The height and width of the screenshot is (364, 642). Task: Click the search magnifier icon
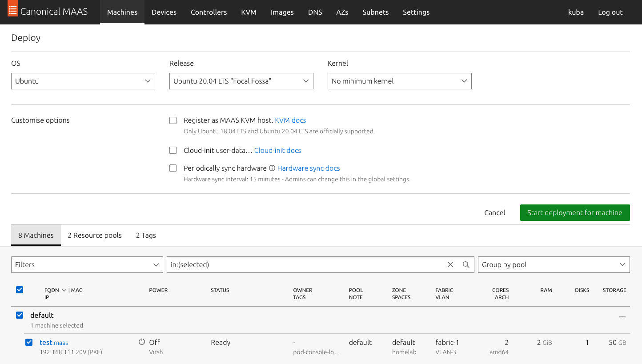[466, 264]
